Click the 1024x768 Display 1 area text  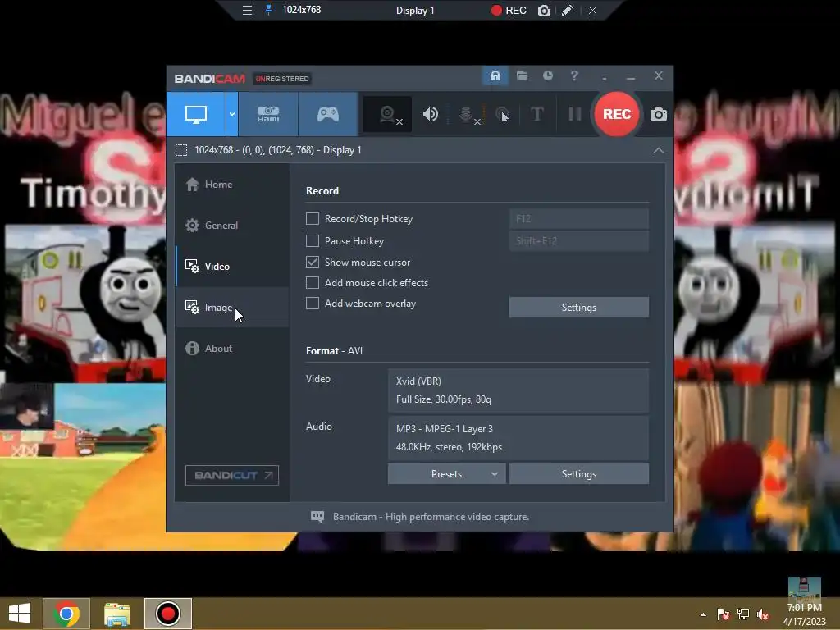(277, 150)
